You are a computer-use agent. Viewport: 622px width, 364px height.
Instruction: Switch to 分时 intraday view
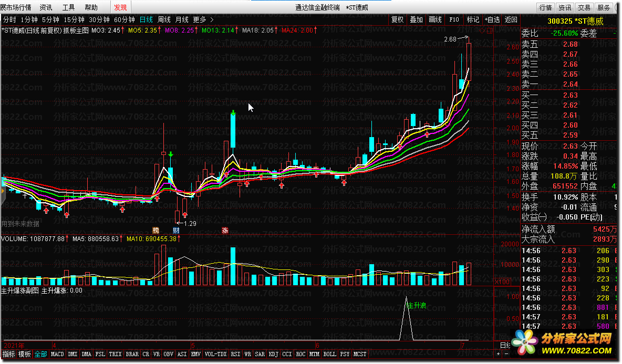tap(9, 19)
